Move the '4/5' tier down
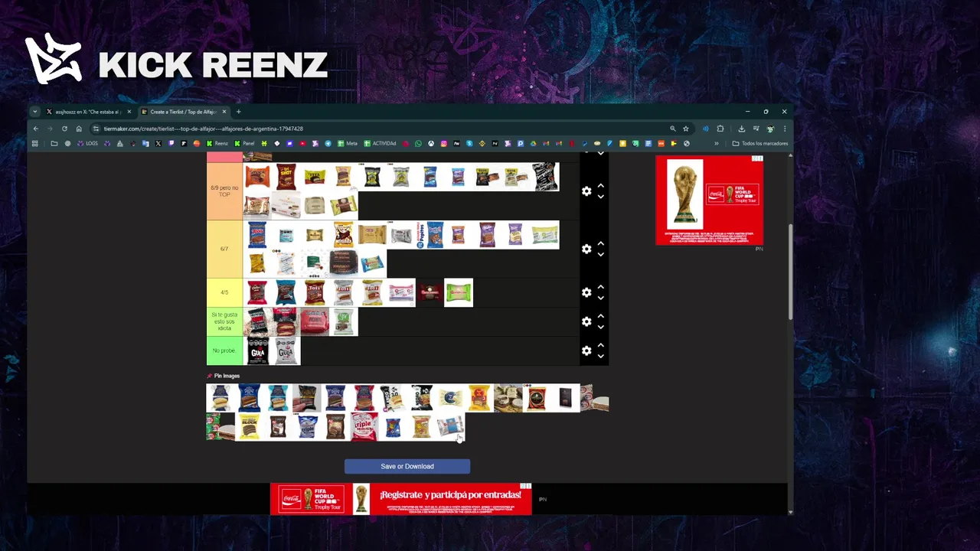980x551 pixels. (x=601, y=298)
